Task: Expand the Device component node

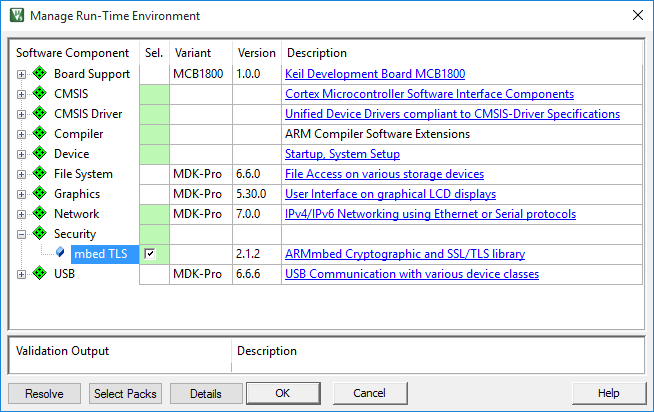Action: (22, 154)
